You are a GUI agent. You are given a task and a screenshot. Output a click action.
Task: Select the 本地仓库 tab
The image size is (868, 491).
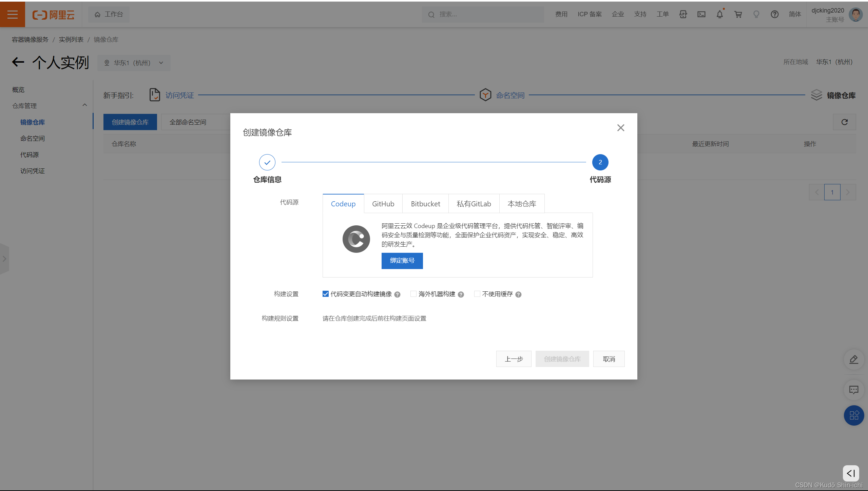522,204
